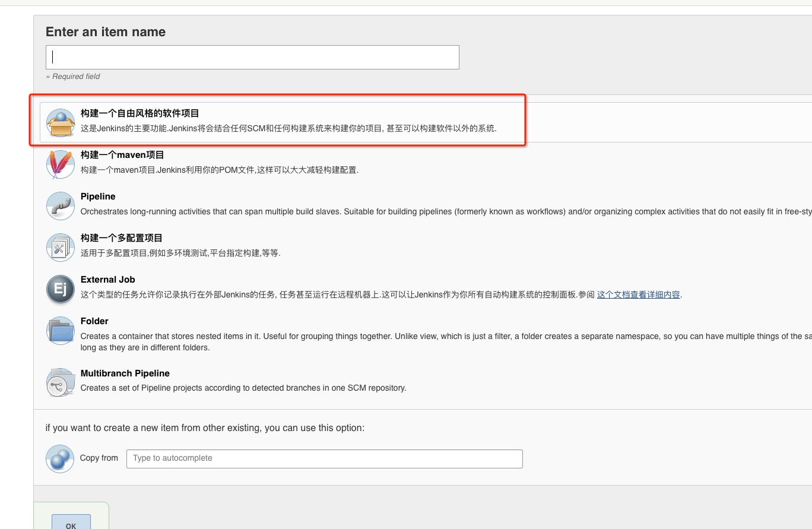Click the freestyle project description text
Screen dimensions: 812x529
(x=288, y=128)
